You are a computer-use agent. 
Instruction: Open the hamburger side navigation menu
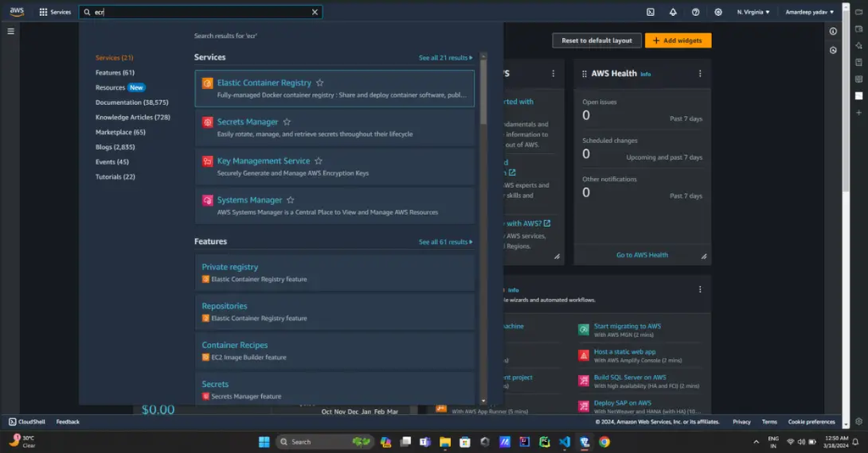tap(10, 31)
